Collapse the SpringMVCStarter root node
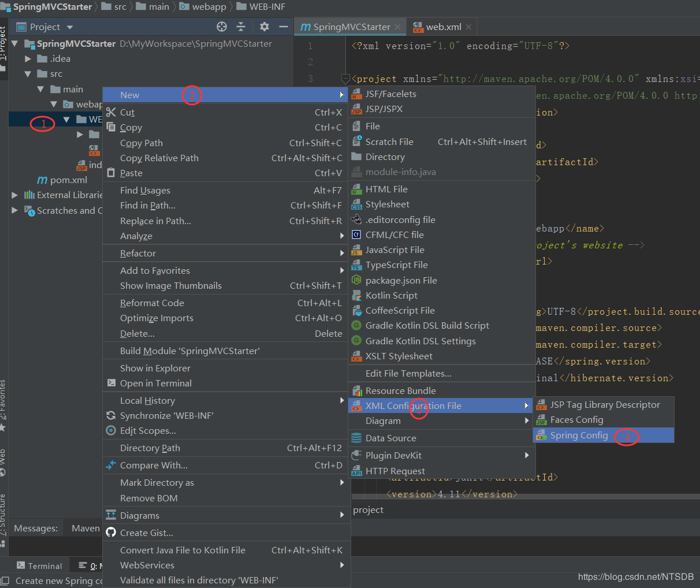700x588 pixels. pyautogui.click(x=14, y=44)
